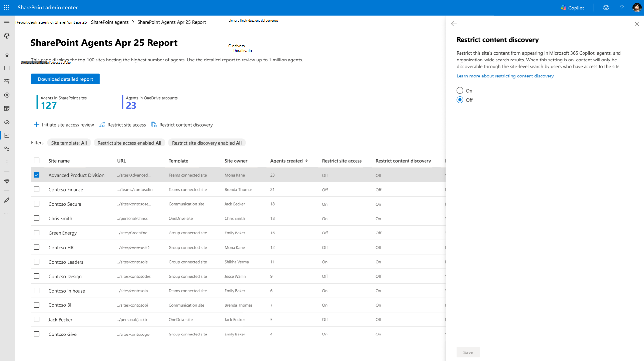Open Home in the left navigation
644x361 pixels.
pyautogui.click(x=7, y=55)
